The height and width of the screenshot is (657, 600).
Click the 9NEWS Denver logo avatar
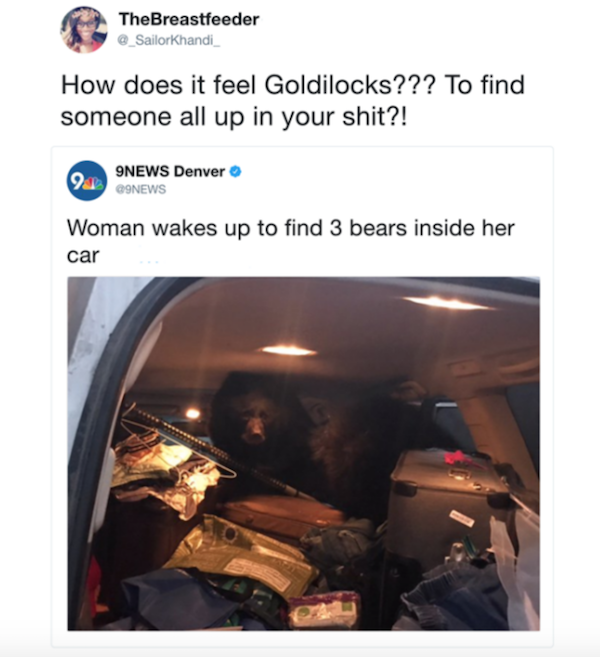click(87, 181)
